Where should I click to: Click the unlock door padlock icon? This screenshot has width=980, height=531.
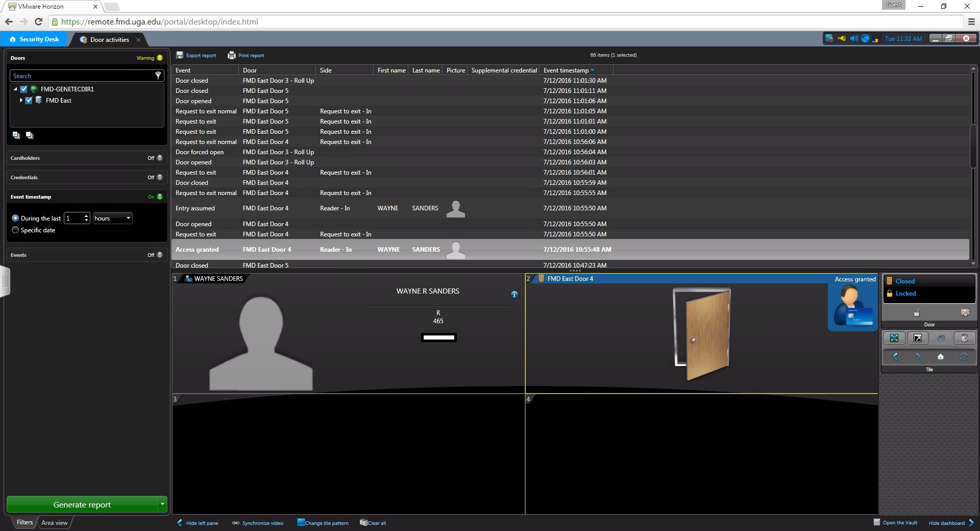point(917,312)
